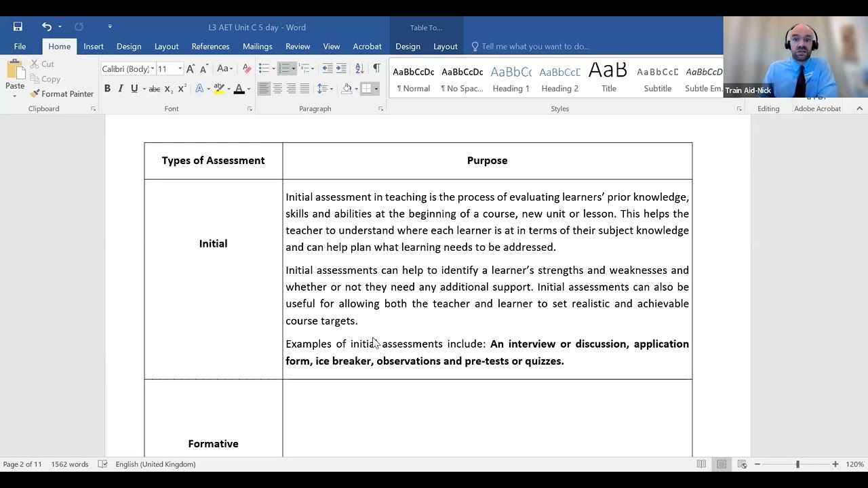Switch to the Review tab
The width and height of the screenshot is (868, 488).
pyautogui.click(x=298, y=46)
